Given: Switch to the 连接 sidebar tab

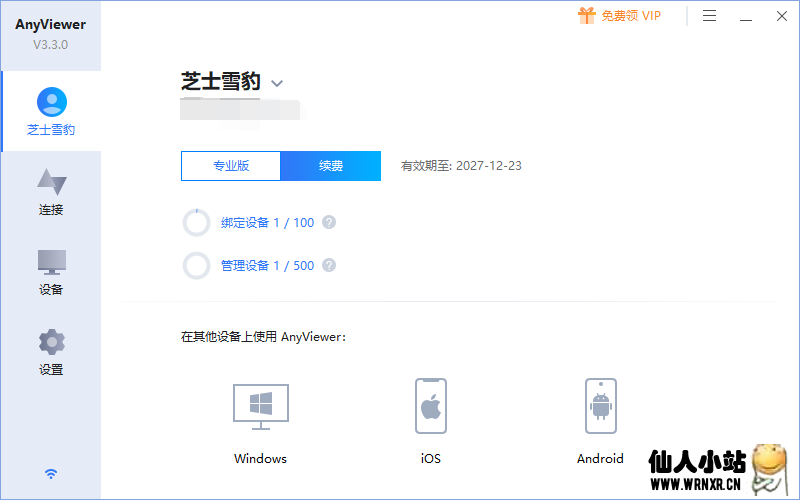Looking at the screenshot, I should 51,192.
